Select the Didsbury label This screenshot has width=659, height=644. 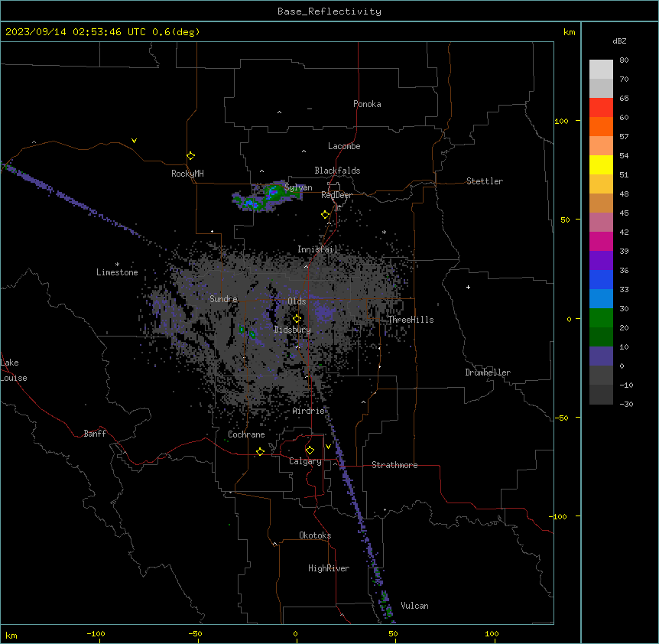293,330
